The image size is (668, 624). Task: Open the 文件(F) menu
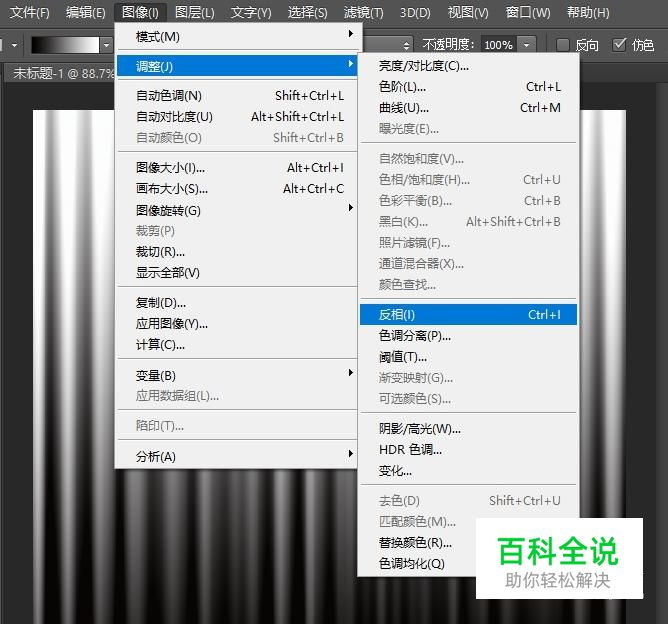[29, 12]
